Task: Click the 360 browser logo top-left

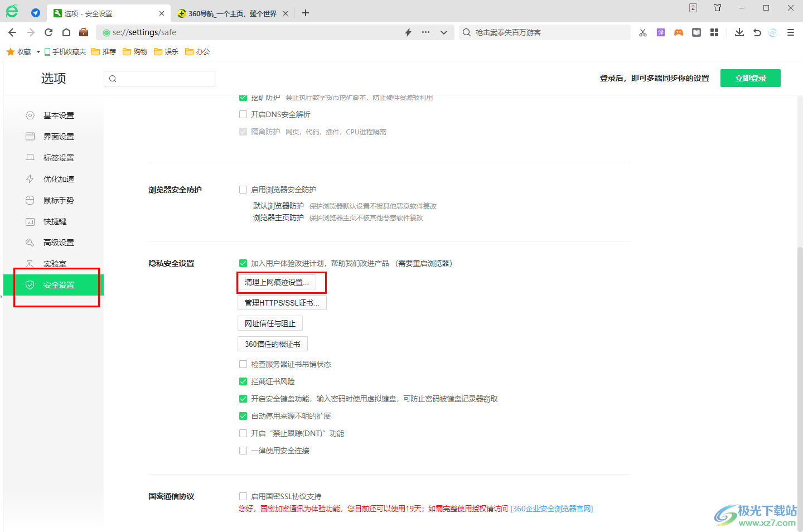Action: tap(12, 11)
